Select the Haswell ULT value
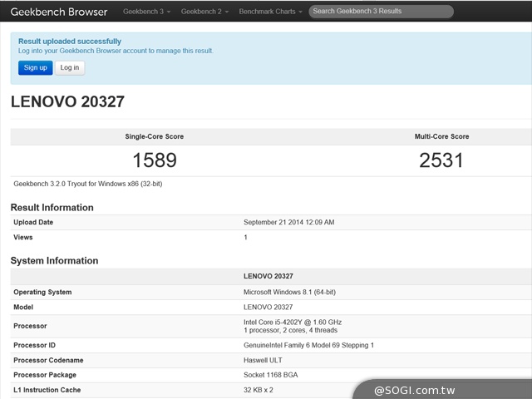 tap(263, 360)
